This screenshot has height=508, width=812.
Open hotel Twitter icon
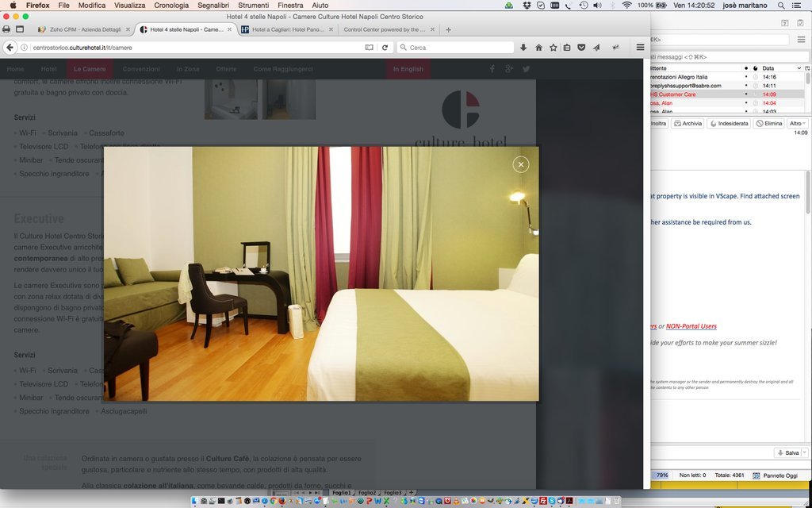pos(527,69)
